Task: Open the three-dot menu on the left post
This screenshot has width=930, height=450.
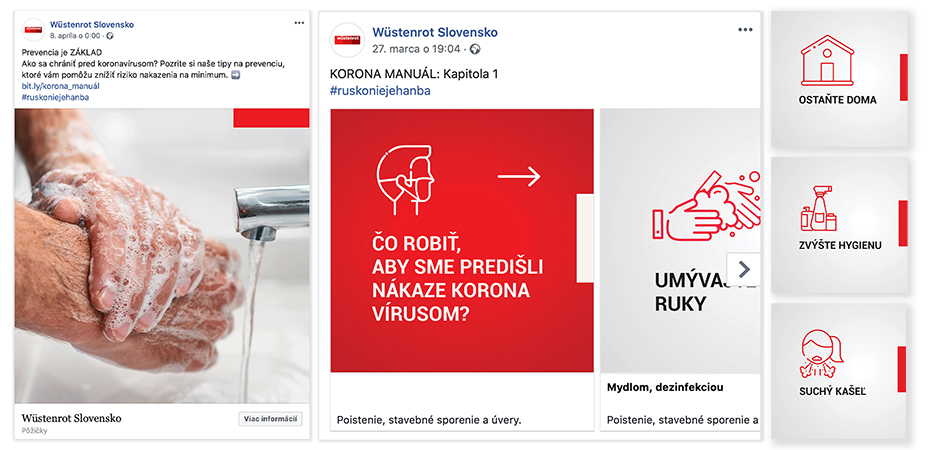Action: [x=299, y=23]
